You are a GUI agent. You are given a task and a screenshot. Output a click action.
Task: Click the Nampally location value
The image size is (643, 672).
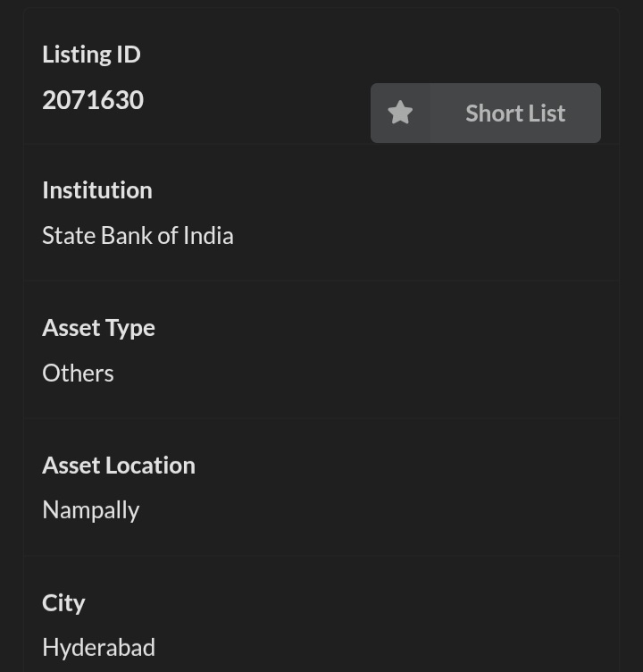pos(91,510)
